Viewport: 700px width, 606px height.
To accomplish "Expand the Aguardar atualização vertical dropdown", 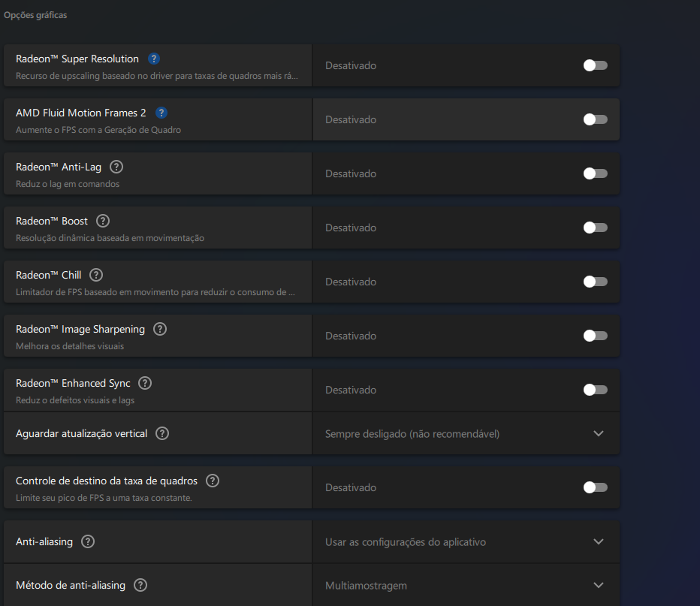I will tap(466, 433).
